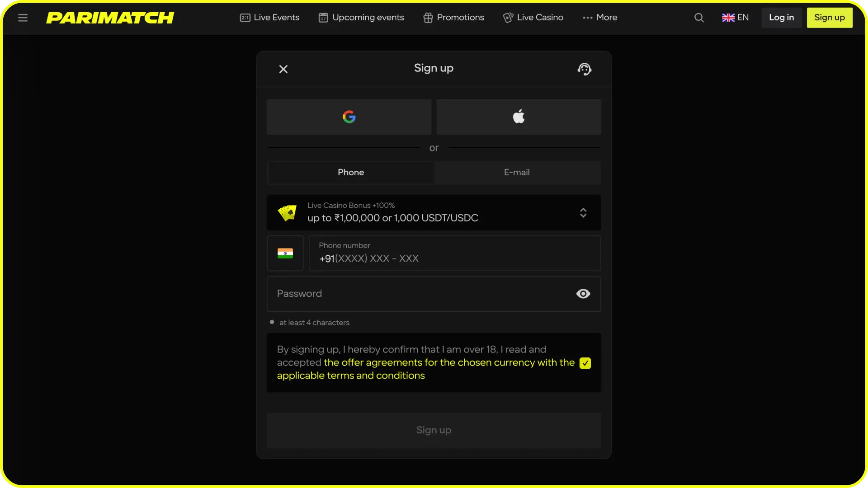Click the Log in button
The image size is (868, 488).
coord(781,18)
